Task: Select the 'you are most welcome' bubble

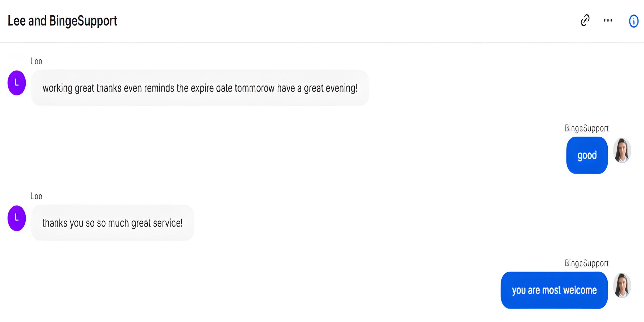Action: pos(554,290)
